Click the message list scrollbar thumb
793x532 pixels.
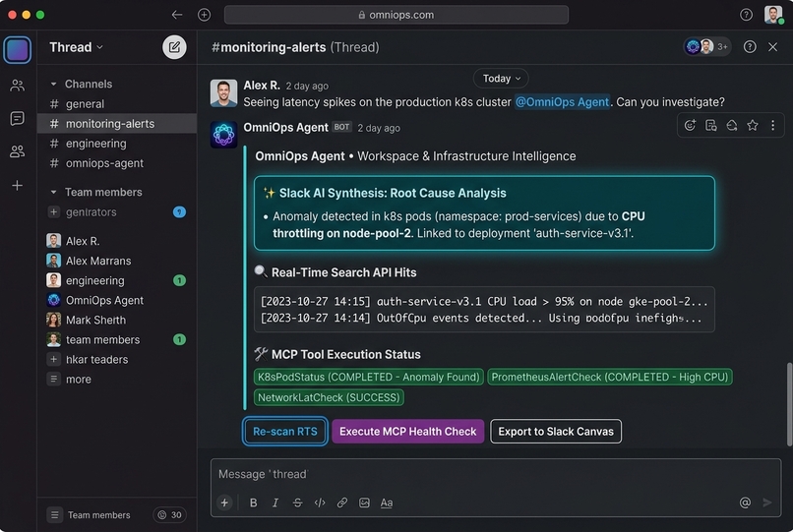click(789, 404)
